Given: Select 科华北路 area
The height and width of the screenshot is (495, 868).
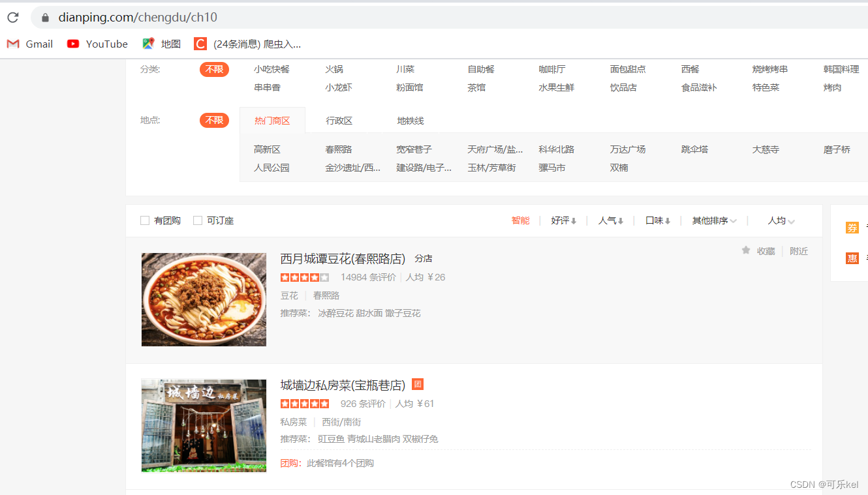Looking at the screenshot, I should 557,149.
